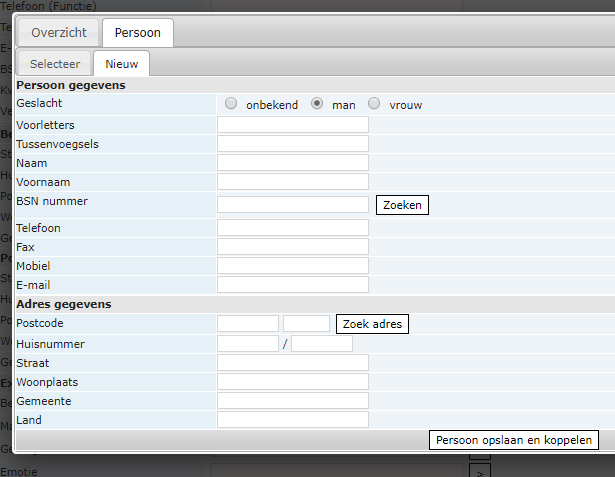
Task: Focus the Naam field
Action: coord(292,163)
